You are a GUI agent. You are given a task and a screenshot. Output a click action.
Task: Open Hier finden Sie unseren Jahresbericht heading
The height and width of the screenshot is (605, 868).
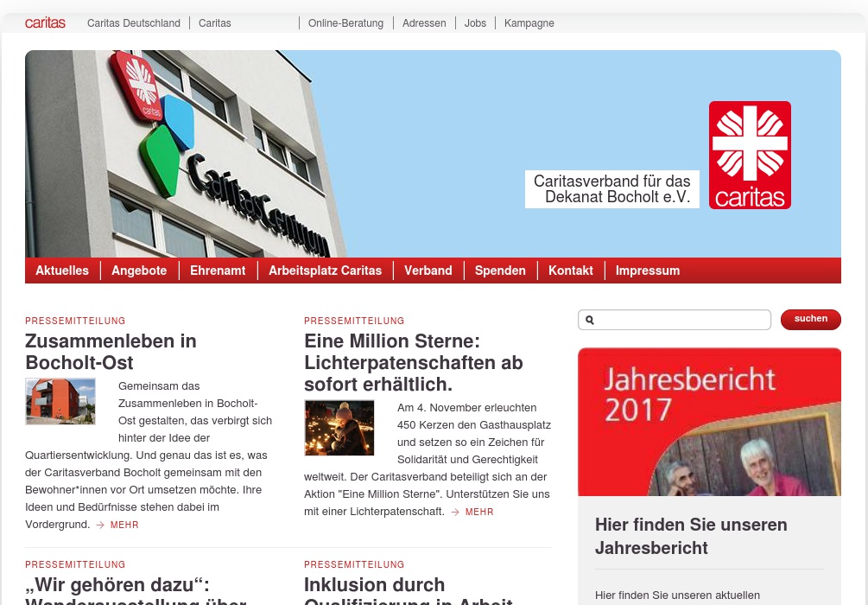click(x=691, y=536)
